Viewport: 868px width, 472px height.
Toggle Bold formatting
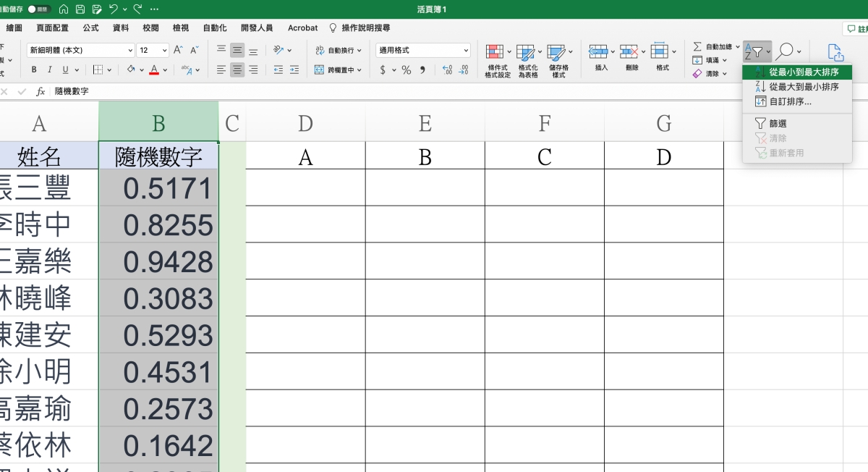click(34, 69)
